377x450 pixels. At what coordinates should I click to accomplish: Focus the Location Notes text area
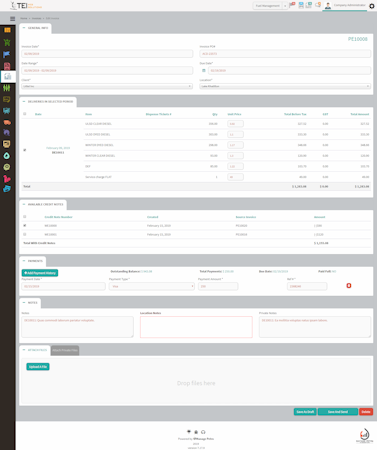pyautogui.click(x=196, y=327)
